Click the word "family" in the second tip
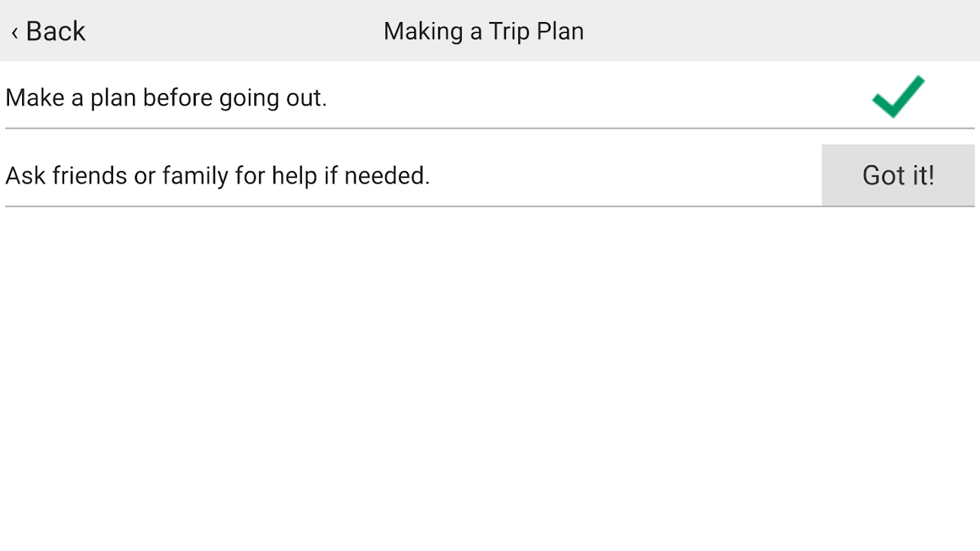 (195, 176)
